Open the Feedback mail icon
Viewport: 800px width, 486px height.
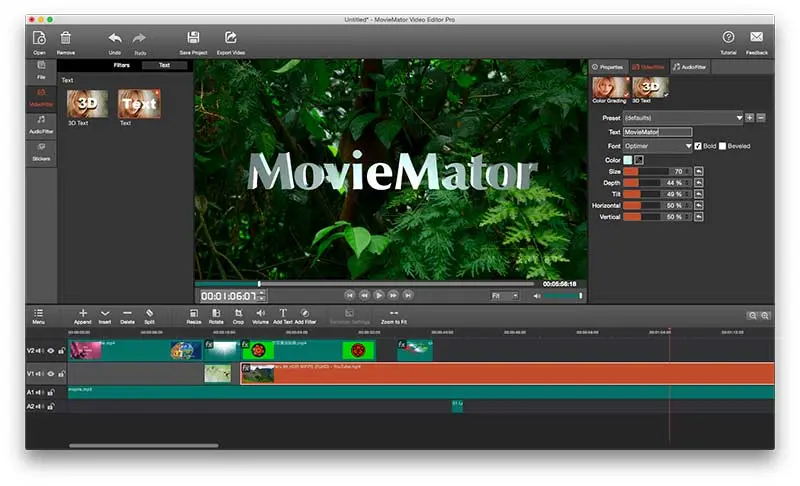(x=757, y=37)
